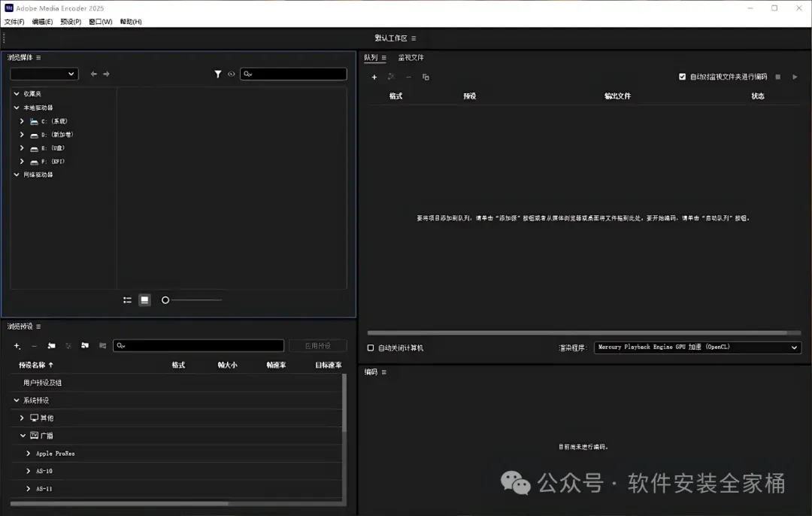The height and width of the screenshot is (516, 812).
Task: Switch to the Watch Folders tab
Action: coord(411,57)
